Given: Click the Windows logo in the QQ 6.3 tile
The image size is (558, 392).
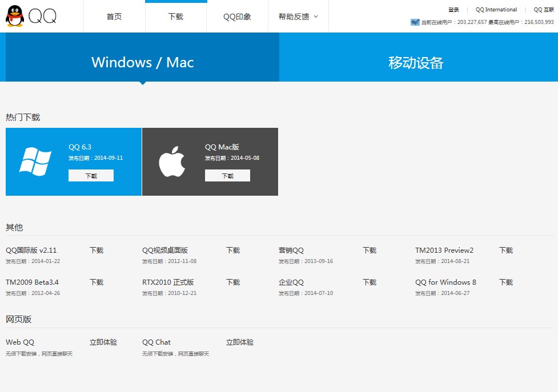Looking at the screenshot, I should (x=35, y=161).
